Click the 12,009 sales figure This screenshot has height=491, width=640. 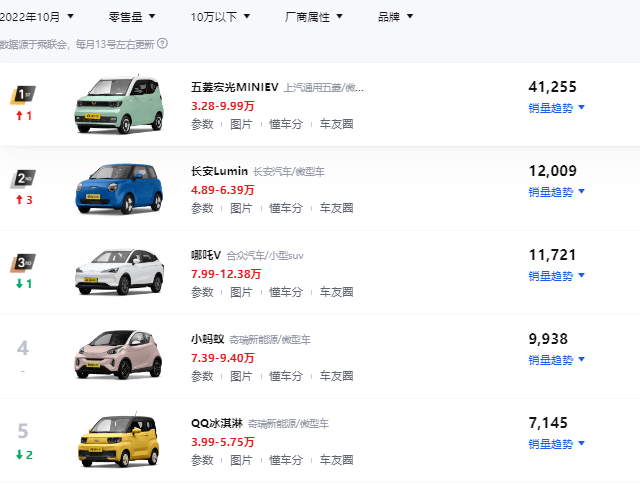click(x=553, y=171)
